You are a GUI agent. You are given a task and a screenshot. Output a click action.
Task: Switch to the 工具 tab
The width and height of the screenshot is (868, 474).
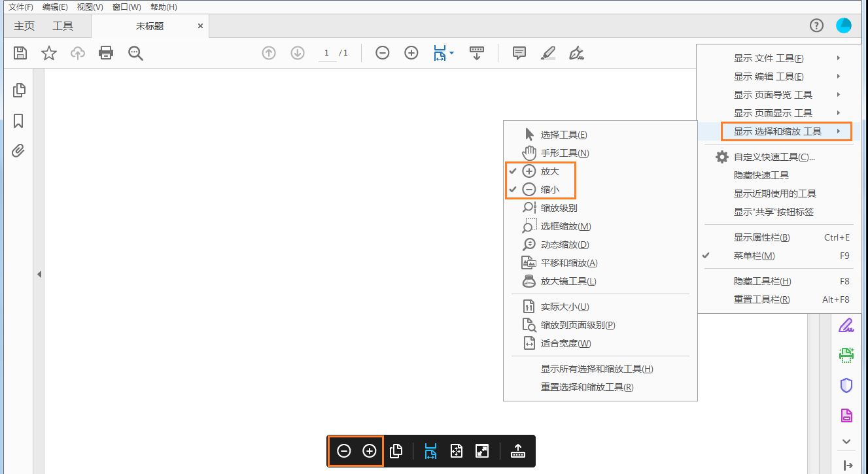point(63,25)
